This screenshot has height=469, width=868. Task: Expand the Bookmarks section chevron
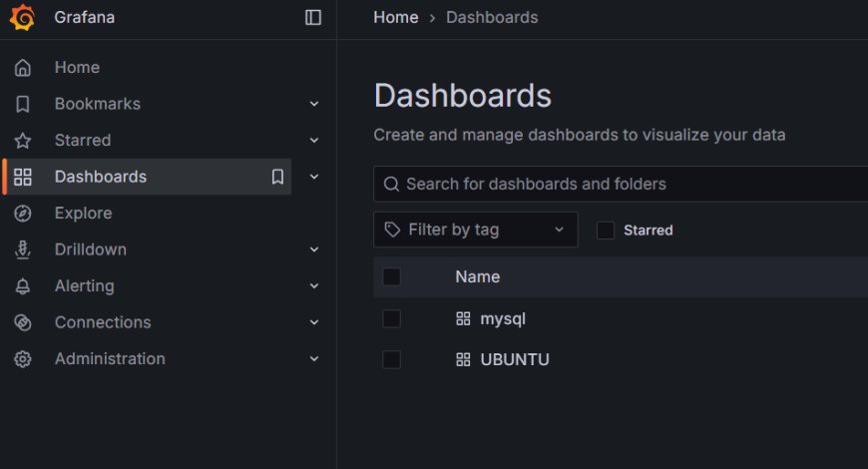[314, 104]
